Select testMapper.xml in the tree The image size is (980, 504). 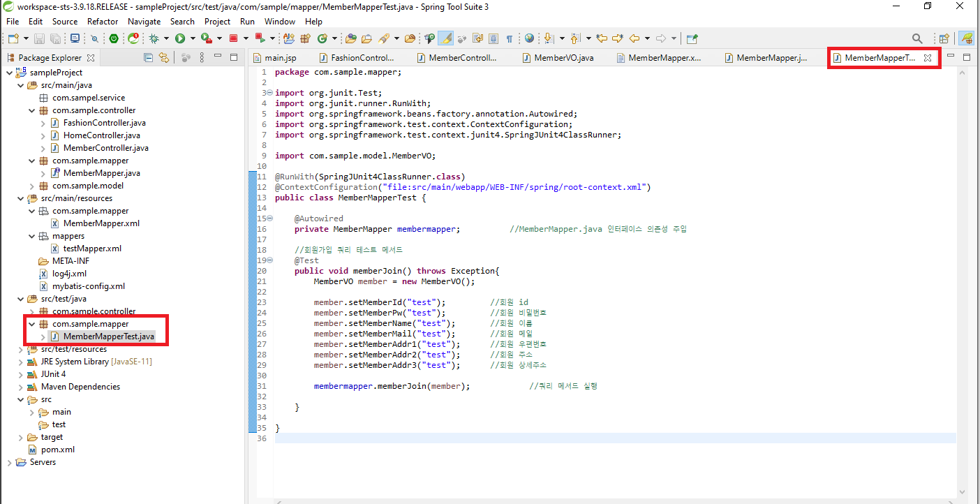click(92, 249)
